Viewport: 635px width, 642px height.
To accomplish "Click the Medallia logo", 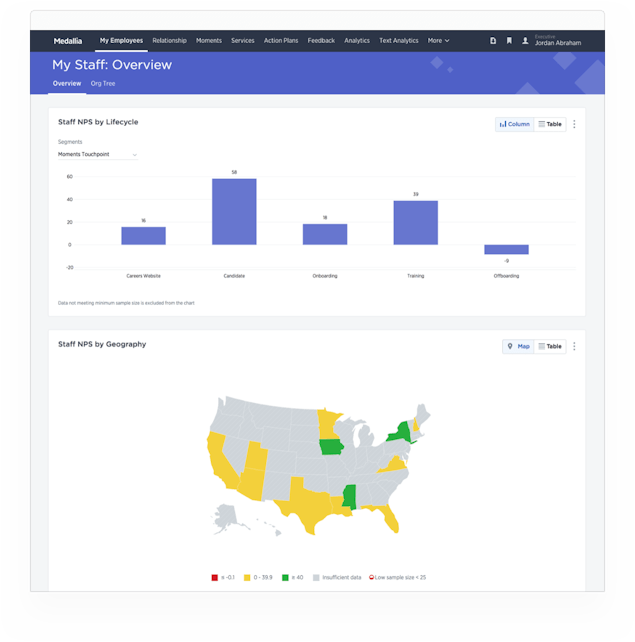I will [68, 41].
